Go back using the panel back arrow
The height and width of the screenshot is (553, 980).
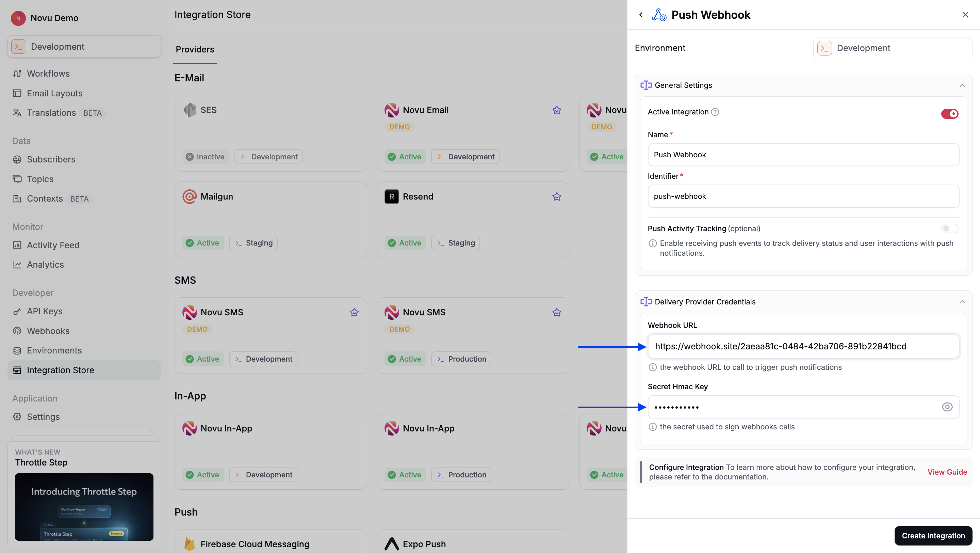point(641,14)
